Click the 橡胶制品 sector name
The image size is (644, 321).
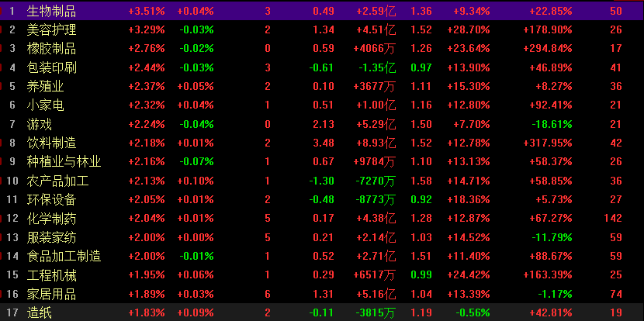point(51,48)
